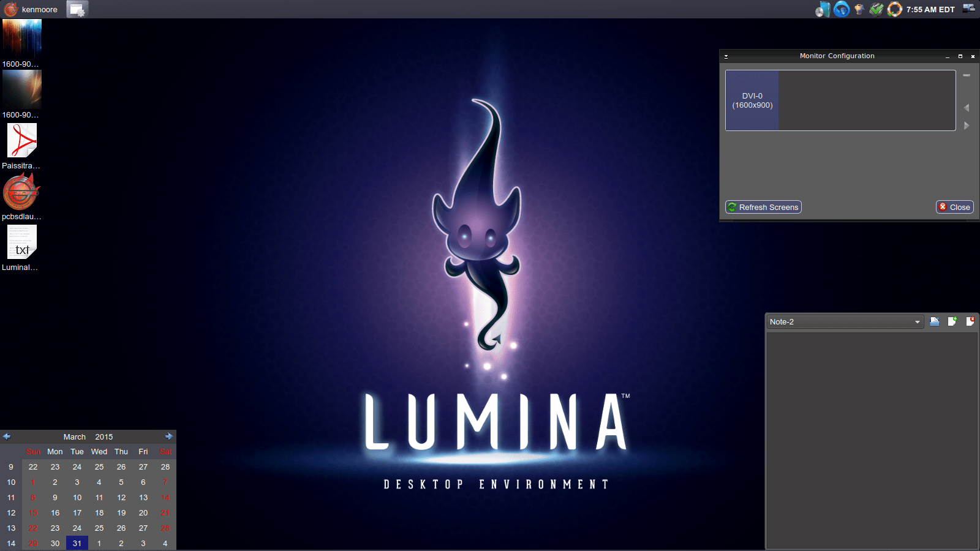The height and width of the screenshot is (551, 980).
Task: Open the life preserver tray icon
Action: [894, 9]
